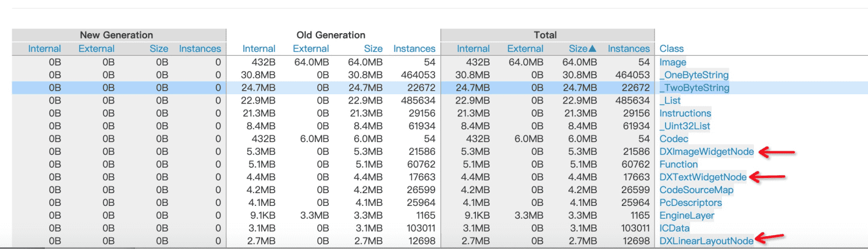Viewport: 868px width, 249px height.
Task: Open the Codec class link
Action: coord(674,139)
